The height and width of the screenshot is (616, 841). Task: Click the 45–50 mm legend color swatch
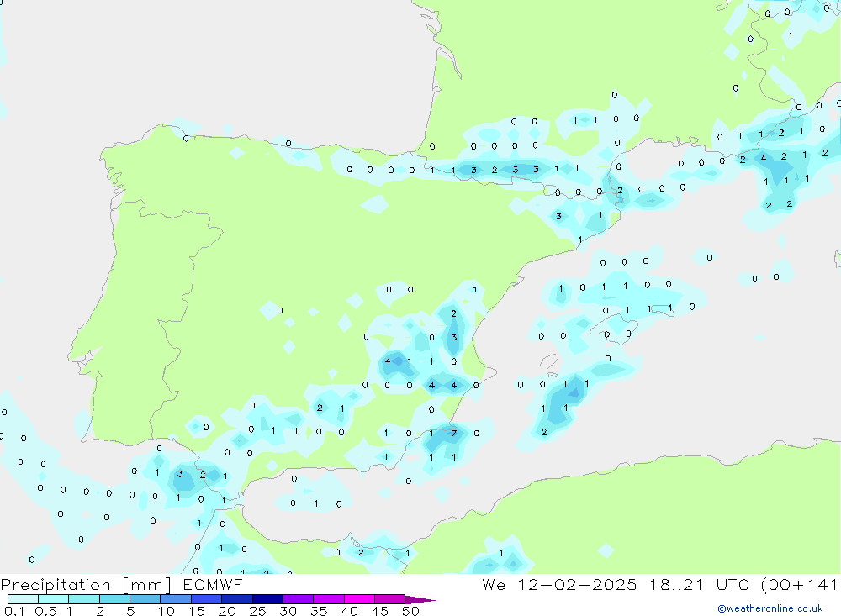390,599
